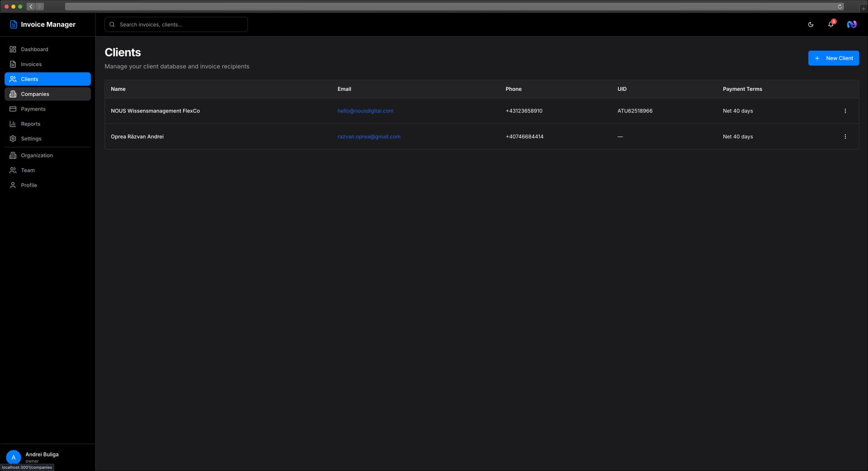Go to Organization menu item

(47, 155)
